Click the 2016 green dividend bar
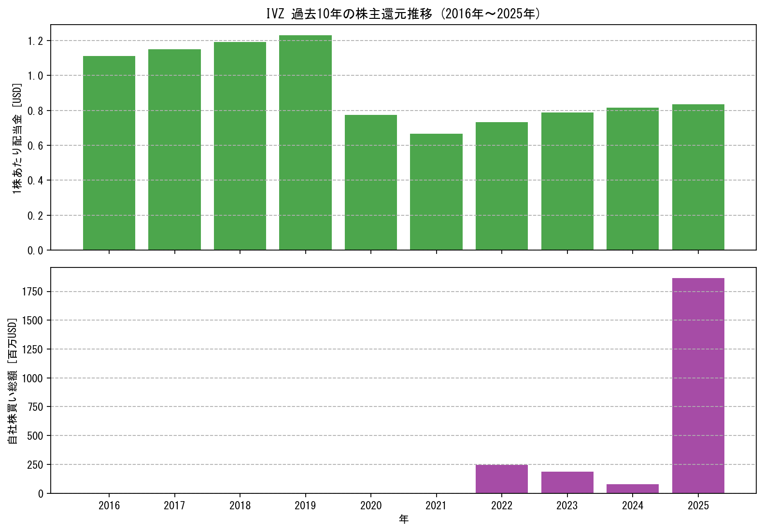Screen dimensions: 764x532 [109, 153]
